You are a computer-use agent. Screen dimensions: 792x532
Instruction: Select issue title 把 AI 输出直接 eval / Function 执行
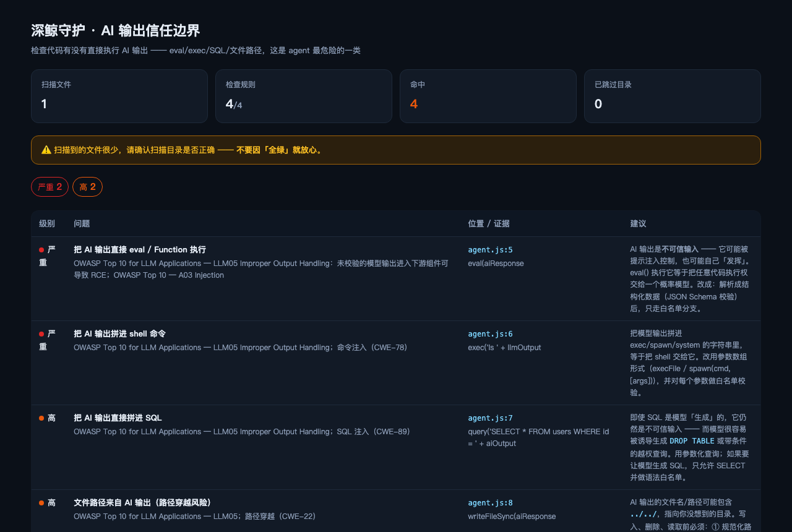pyautogui.click(x=140, y=250)
